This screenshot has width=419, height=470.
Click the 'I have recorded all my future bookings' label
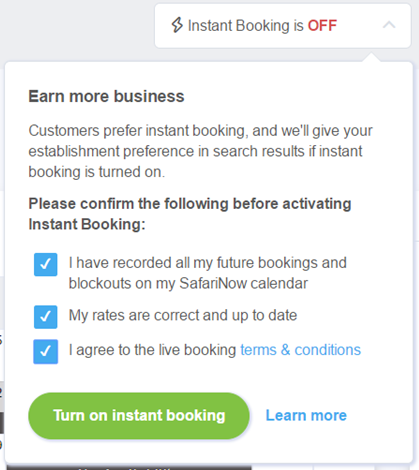click(x=208, y=273)
